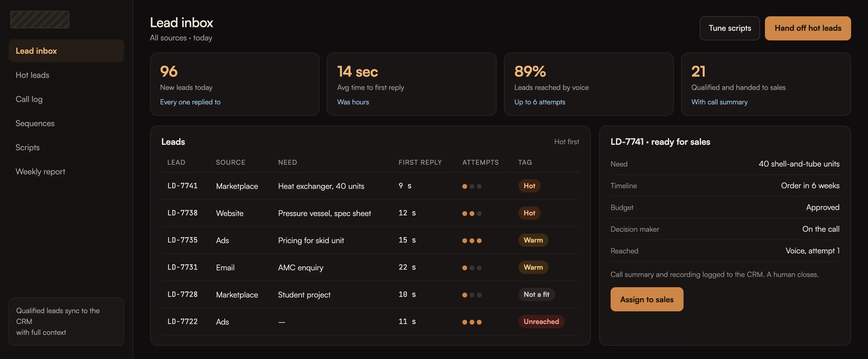
Task: Click Pricing for skid unit need
Action: tap(311, 240)
